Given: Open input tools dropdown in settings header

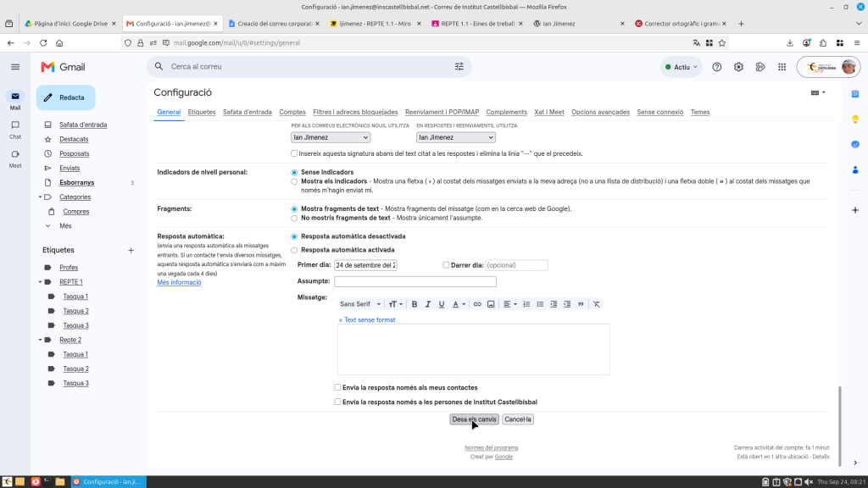Looking at the screenshot, I should (818, 92).
